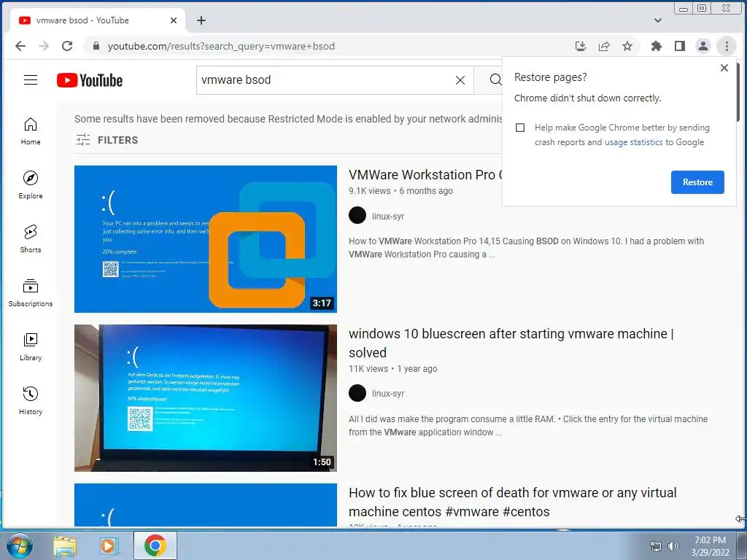Open the usage statistics link
The width and height of the screenshot is (747, 560).
pyautogui.click(x=634, y=142)
